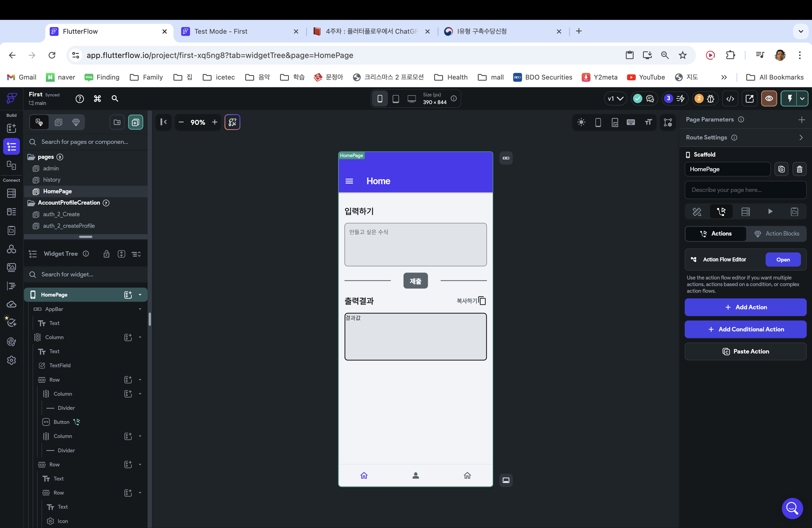Open the animations play panel tab
The width and height of the screenshot is (812, 528).
pyautogui.click(x=770, y=212)
